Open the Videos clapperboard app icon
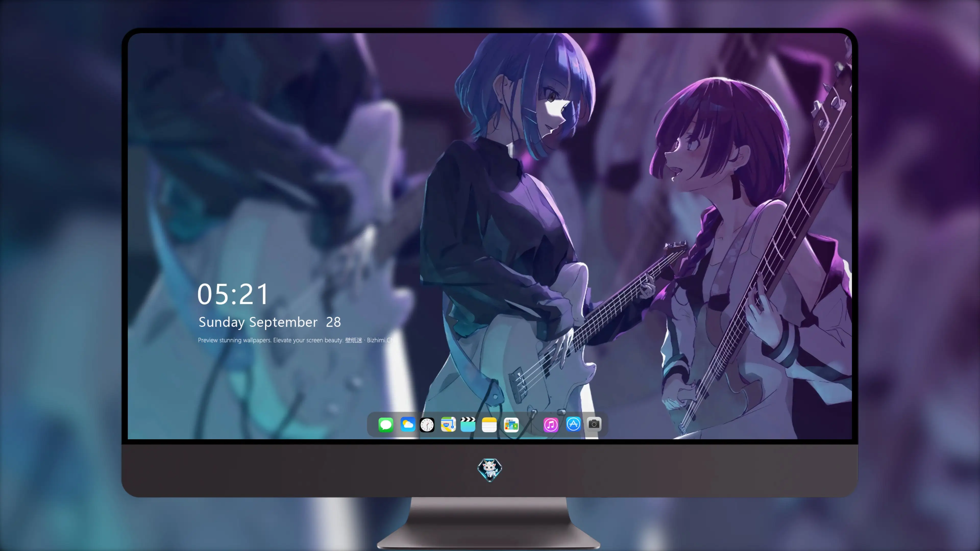The image size is (980, 551). pos(468,424)
